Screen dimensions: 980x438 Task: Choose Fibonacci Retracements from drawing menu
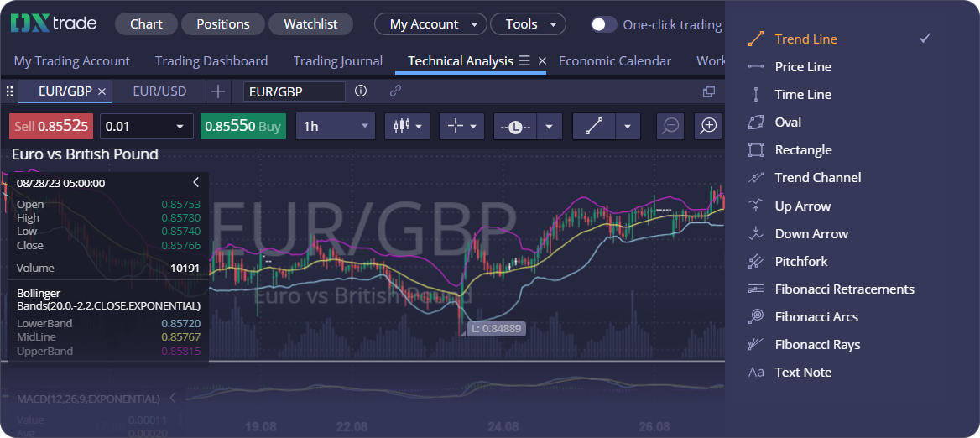[x=844, y=289]
